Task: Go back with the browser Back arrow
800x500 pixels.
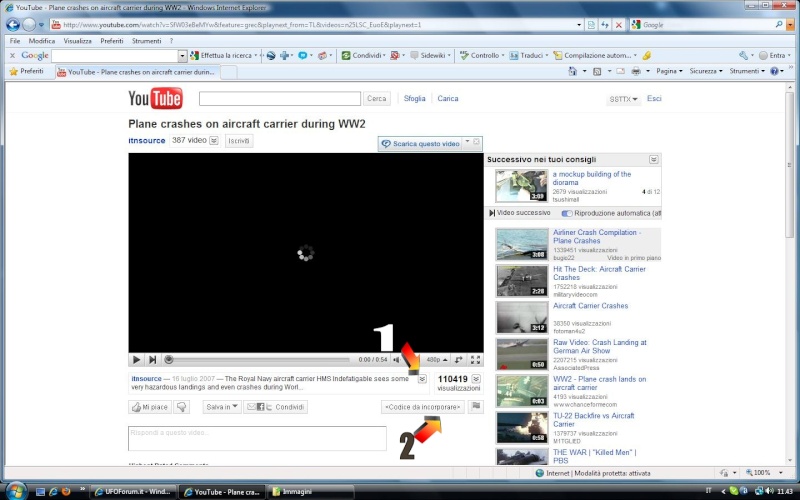Action: click(x=13, y=24)
